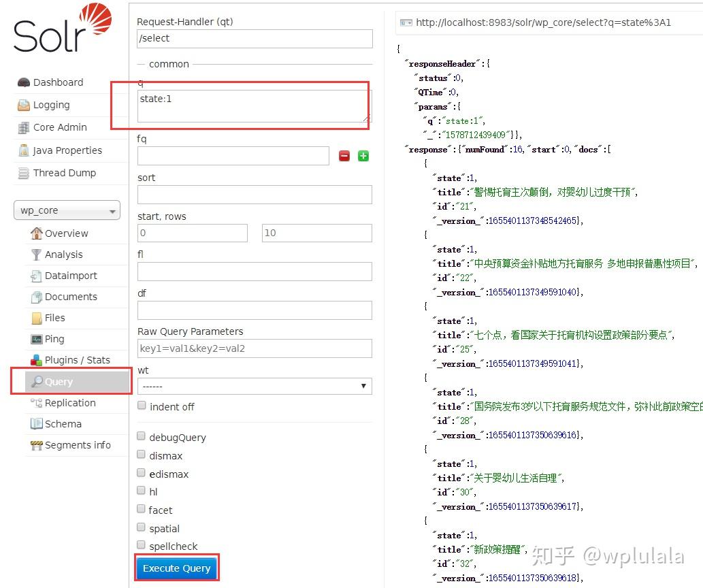Enable the facet checkbox
Screen dimensions: 703x588
point(141,508)
